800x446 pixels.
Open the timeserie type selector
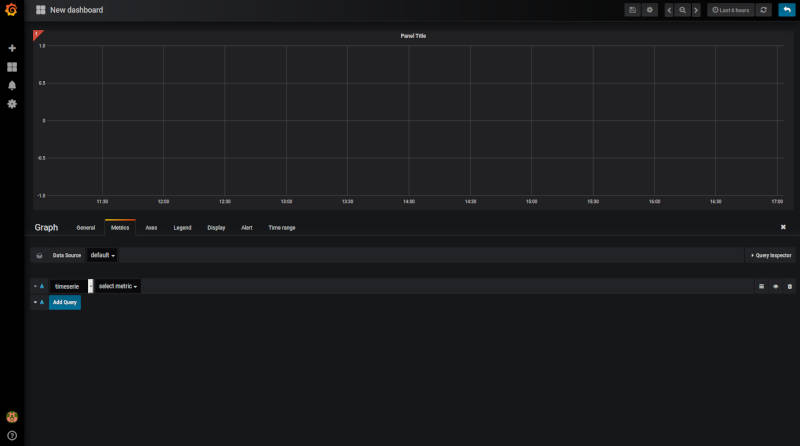click(x=71, y=286)
